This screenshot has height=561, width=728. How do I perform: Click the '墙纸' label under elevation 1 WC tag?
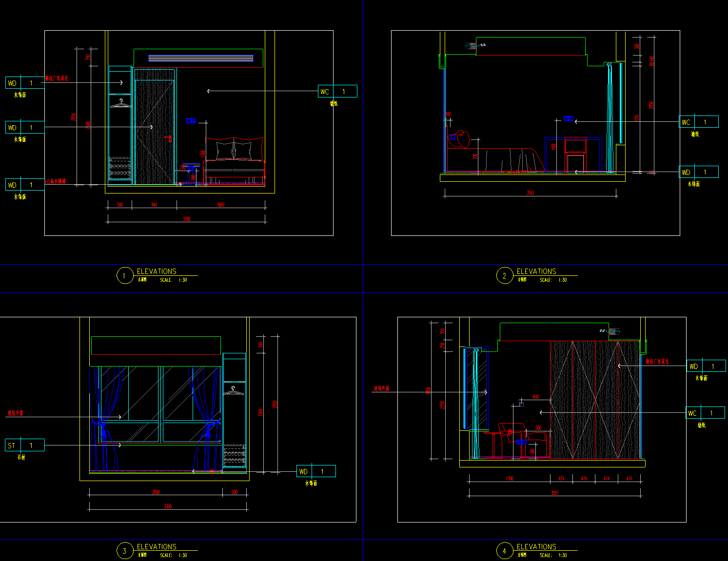pos(334,103)
